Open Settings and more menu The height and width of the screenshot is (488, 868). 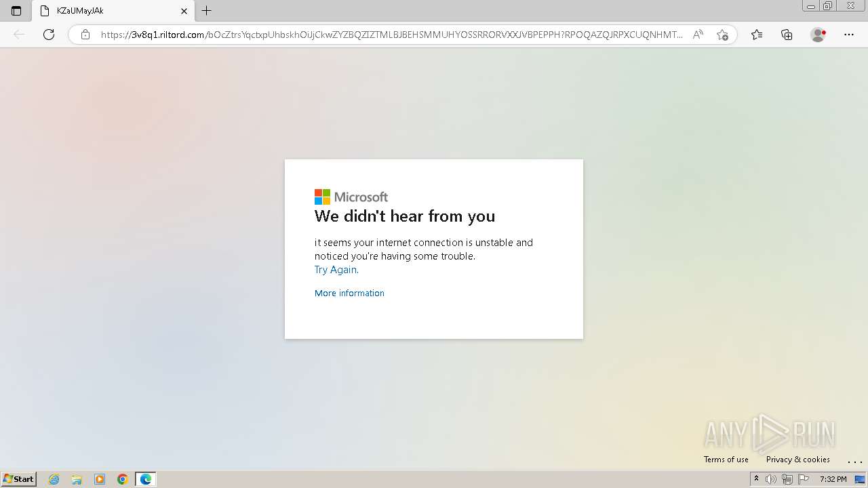849,35
